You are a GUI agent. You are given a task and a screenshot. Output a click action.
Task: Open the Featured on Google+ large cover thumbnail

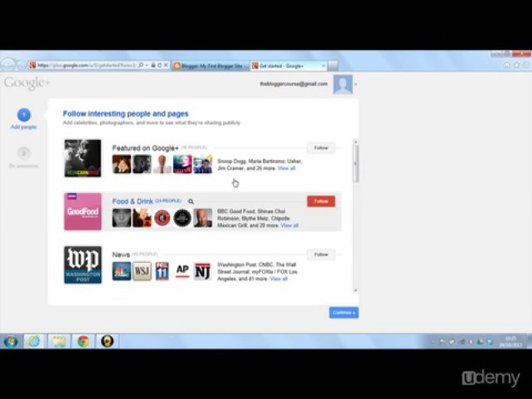point(83,158)
